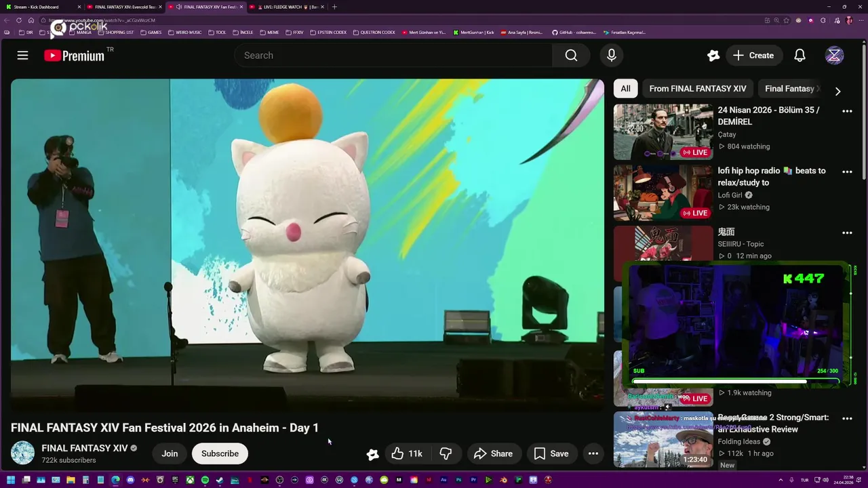This screenshot has height=488, width=868.
Task: Click the sparkle Ask icon beside like button
Action: tap(372, 454)
